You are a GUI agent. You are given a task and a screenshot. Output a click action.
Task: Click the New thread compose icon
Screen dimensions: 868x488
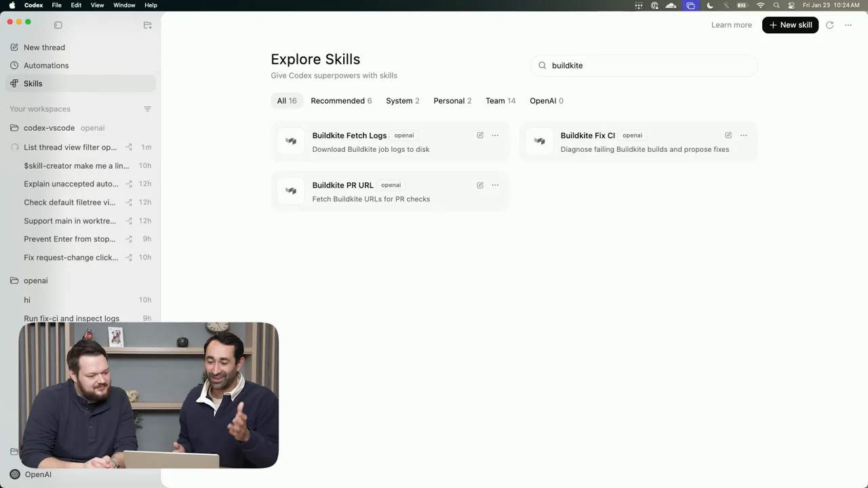coord(14,47)
